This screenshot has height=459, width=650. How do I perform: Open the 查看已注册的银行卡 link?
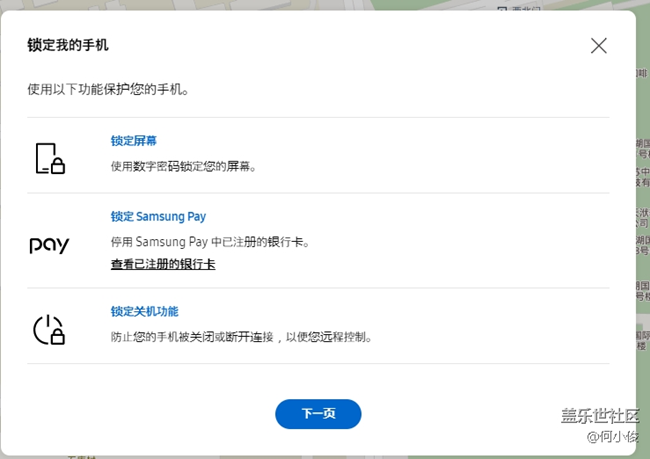point(163,264)
